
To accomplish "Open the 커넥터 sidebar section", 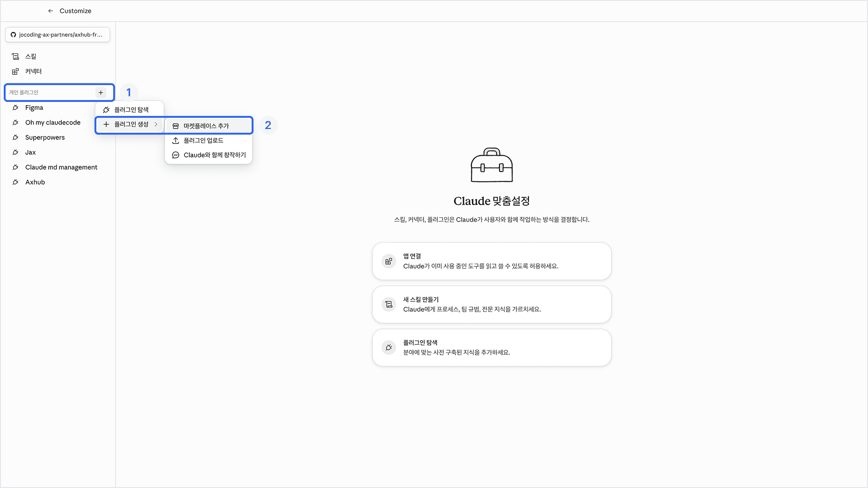I will pos(58,72).
